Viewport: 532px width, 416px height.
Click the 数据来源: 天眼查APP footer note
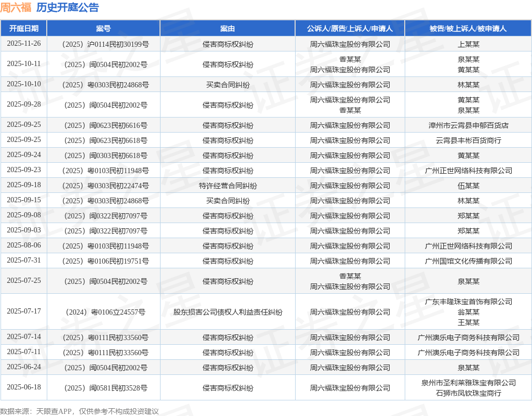pos(79,411)
